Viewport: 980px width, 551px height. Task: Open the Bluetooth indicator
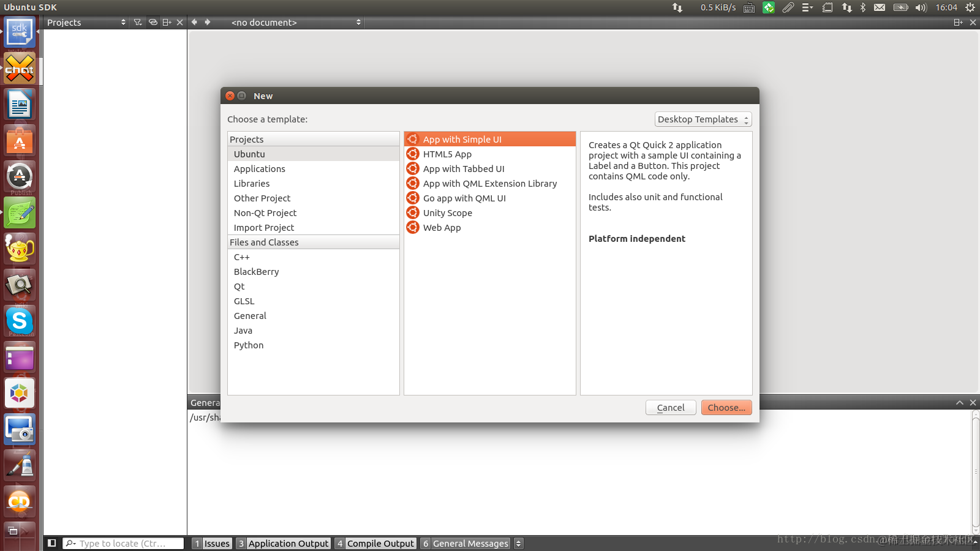[x=863, y=7]
